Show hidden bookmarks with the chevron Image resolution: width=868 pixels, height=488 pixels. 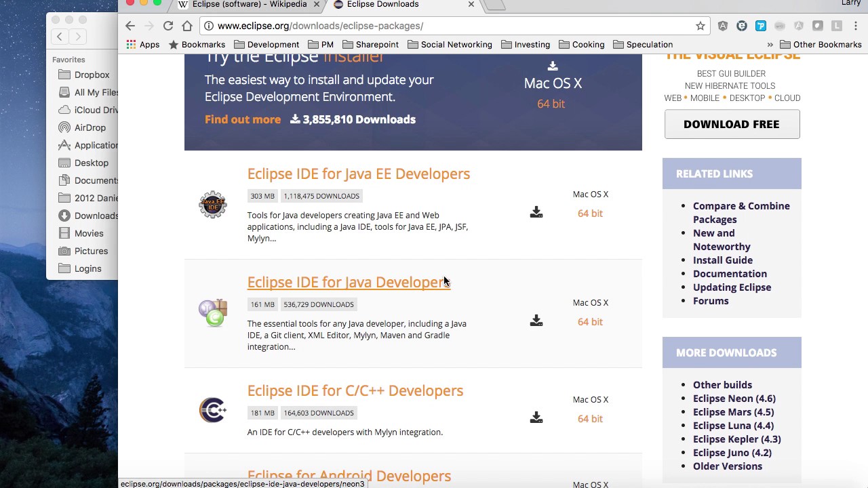tap(770, 45)
